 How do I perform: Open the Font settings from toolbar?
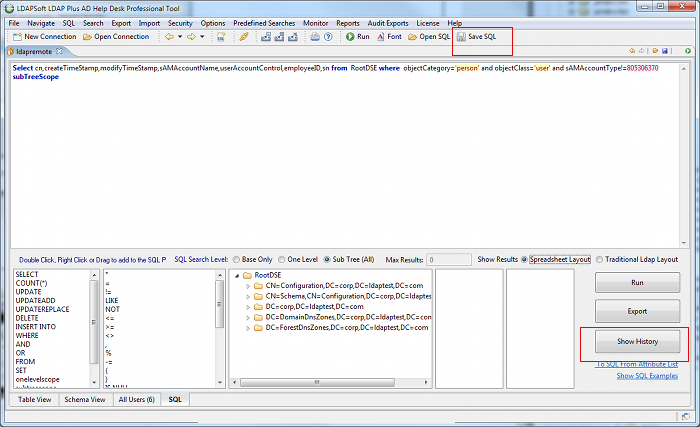coord(388,37)
